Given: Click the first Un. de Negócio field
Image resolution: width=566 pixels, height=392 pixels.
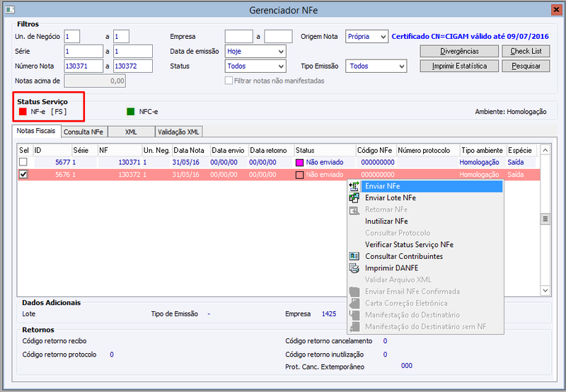Looking at the screenshot, I should coord(72,37).
